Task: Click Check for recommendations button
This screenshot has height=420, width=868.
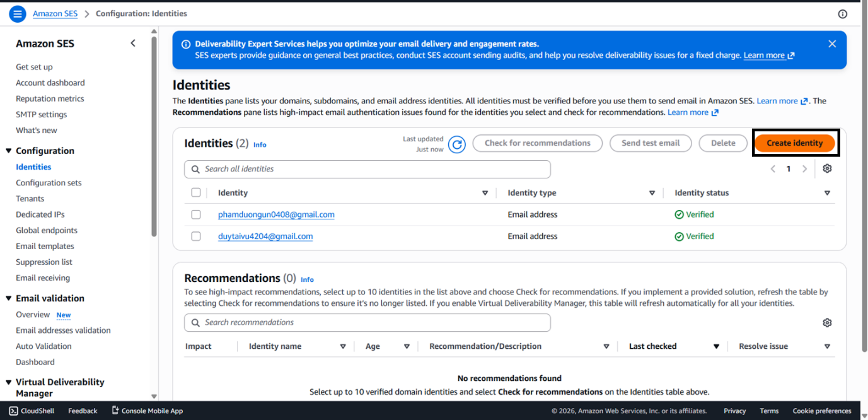Action: pyautogui.click(x=538, y=143)
